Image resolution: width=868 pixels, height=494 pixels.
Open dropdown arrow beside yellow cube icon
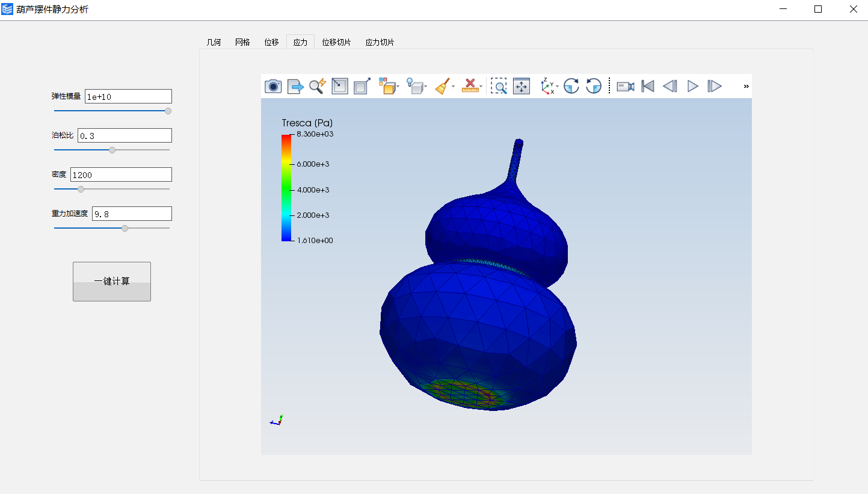pos(398,87)
